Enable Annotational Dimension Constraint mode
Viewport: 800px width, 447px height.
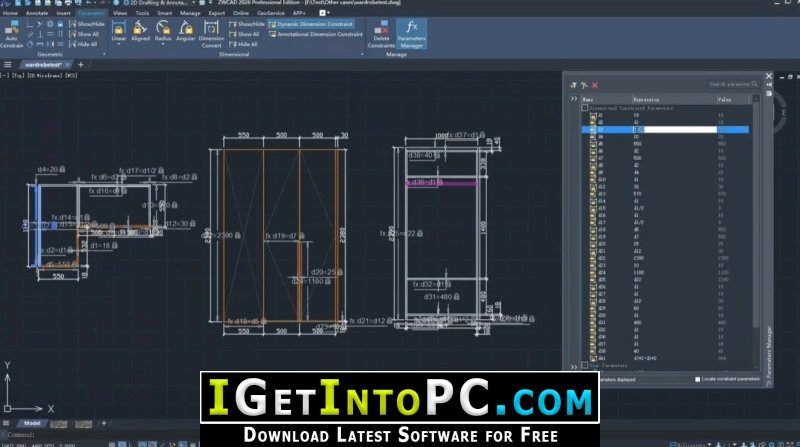pos(316,34)
